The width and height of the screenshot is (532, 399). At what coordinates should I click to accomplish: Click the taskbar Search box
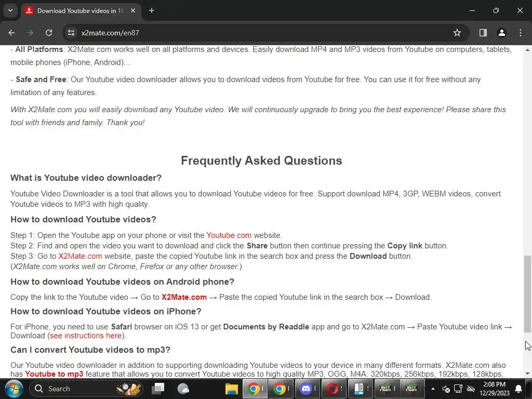86,389
